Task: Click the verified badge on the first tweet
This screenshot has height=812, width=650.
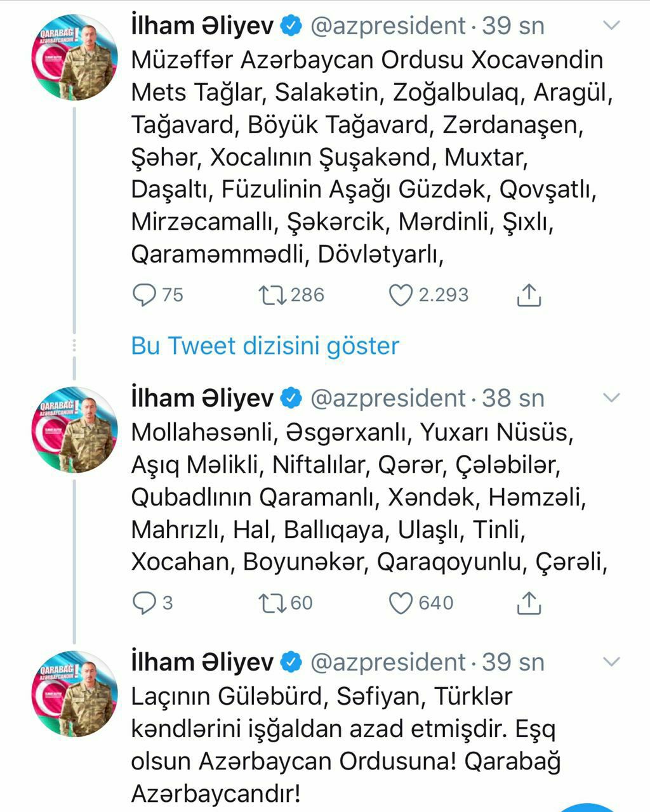Action: [x=291, y=26]
